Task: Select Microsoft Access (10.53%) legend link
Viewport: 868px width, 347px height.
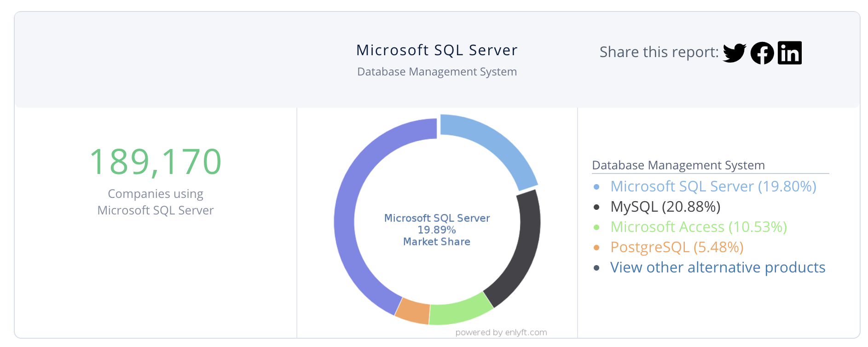Action: click(698, 227)
